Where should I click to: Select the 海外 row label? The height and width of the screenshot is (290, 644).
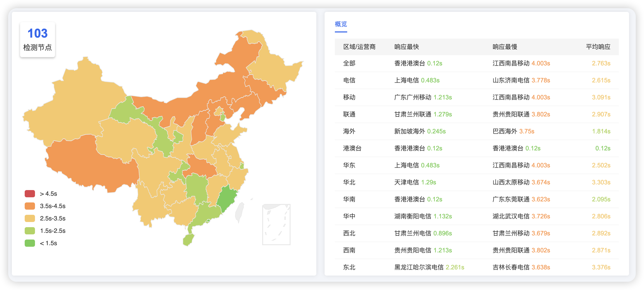coord(349,131)
